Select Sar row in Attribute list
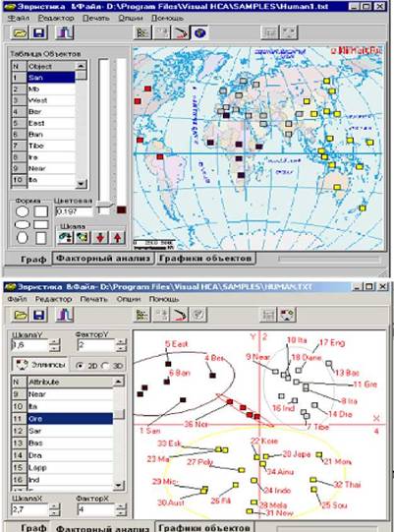The image size is (394, 532). 62,431
